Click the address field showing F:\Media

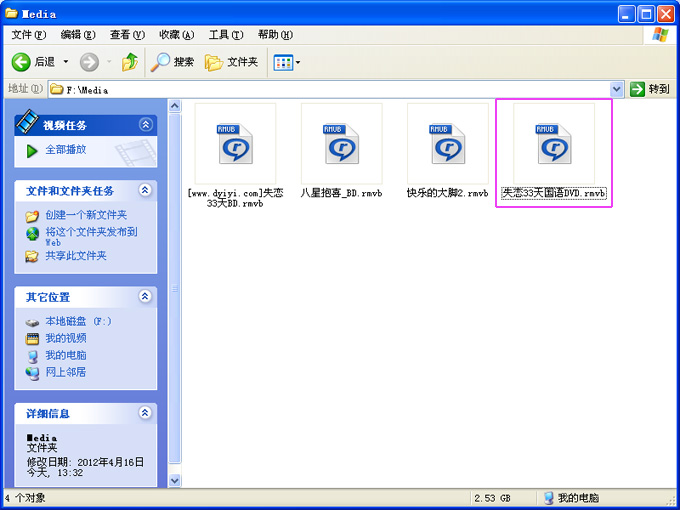(330, 90)
